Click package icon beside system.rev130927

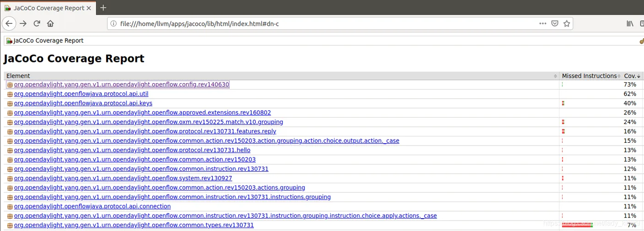pos(10,179)
